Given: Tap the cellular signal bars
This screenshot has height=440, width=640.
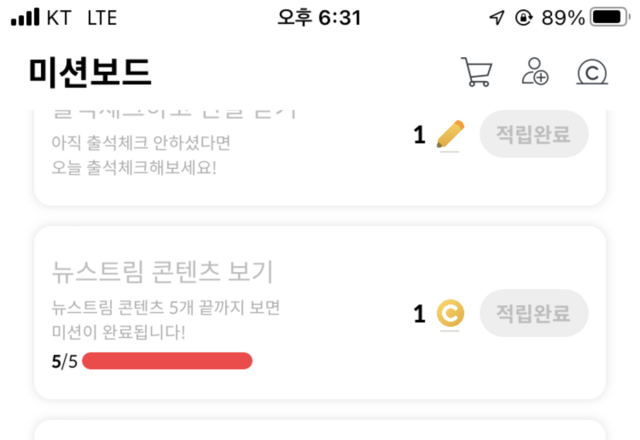Looking at the screenshot, I should coord(24,18).
